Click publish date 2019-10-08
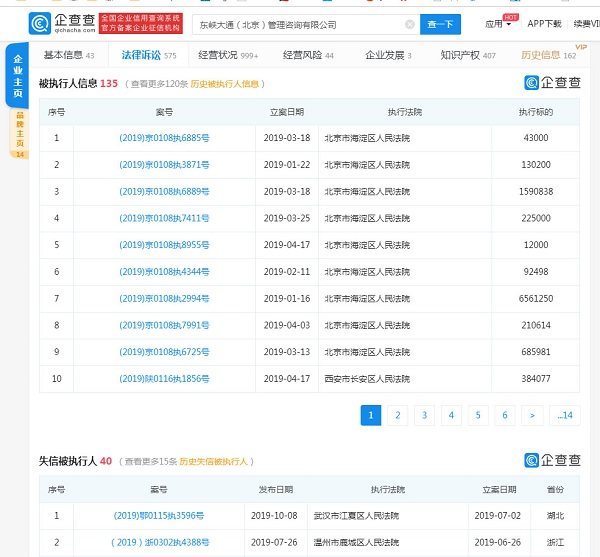Viewport: 600px width, 557px height. coord(274,516)
